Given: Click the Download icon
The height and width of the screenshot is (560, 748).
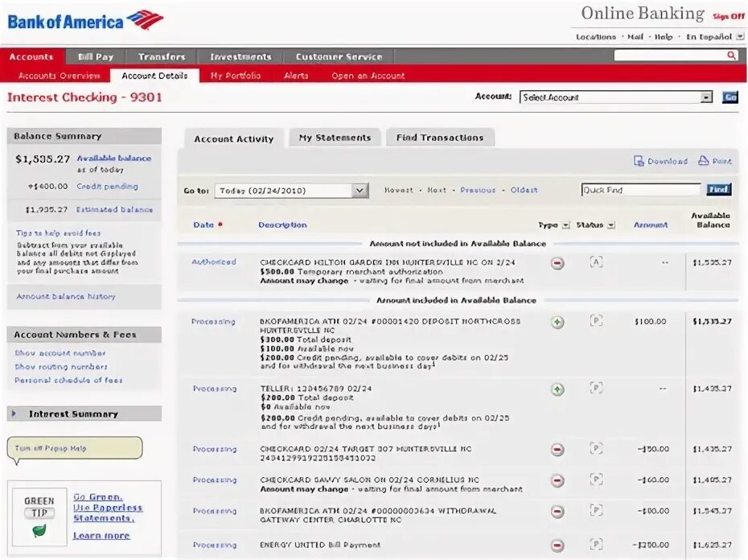Looking at the screenshot, I should click(x=639, y=161).
